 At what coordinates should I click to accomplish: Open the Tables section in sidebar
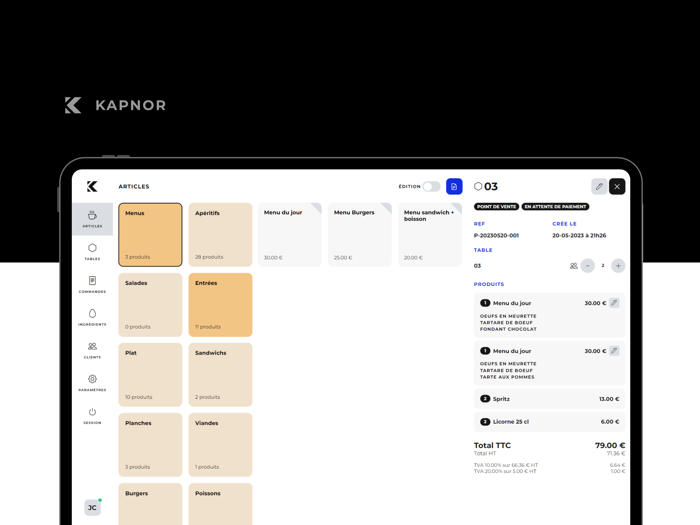[x=92, y=252]
